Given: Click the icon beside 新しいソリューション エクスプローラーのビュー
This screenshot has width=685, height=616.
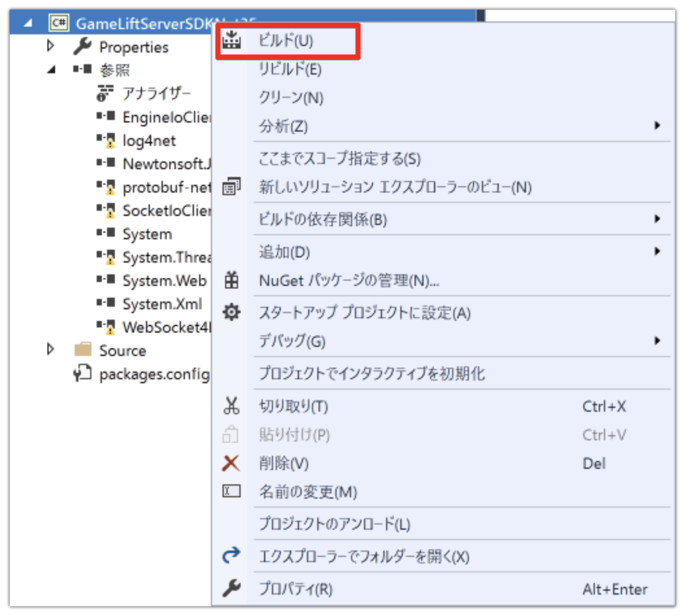Looking at the screenshot, I should 230,185.
